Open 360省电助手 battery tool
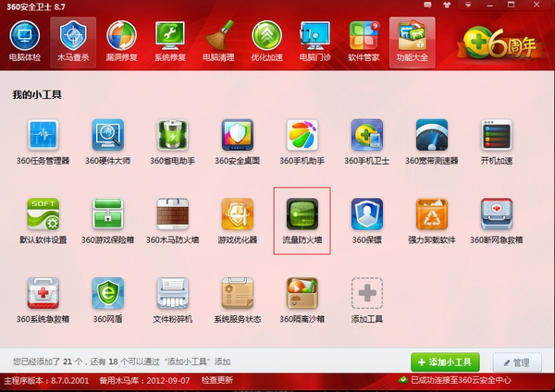This screenshot has height=392, width=555. pyautogui.click(x=172, y=141)
